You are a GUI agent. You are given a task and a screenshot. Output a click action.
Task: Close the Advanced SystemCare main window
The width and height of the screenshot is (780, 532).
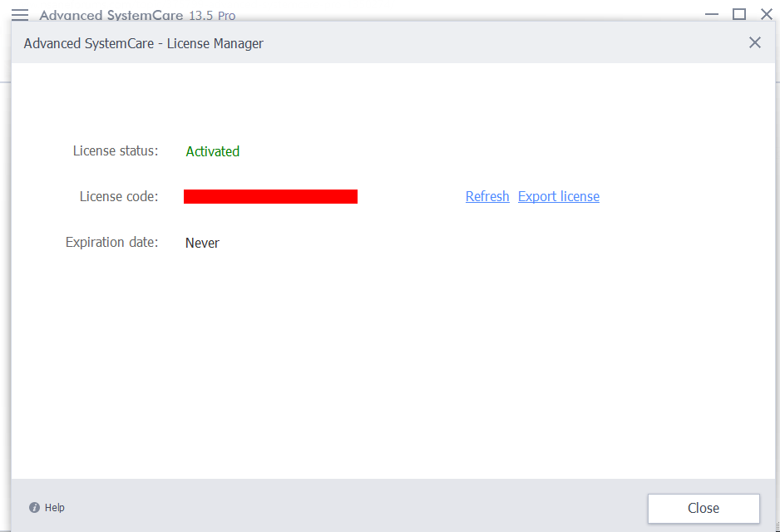pos(767,14)
